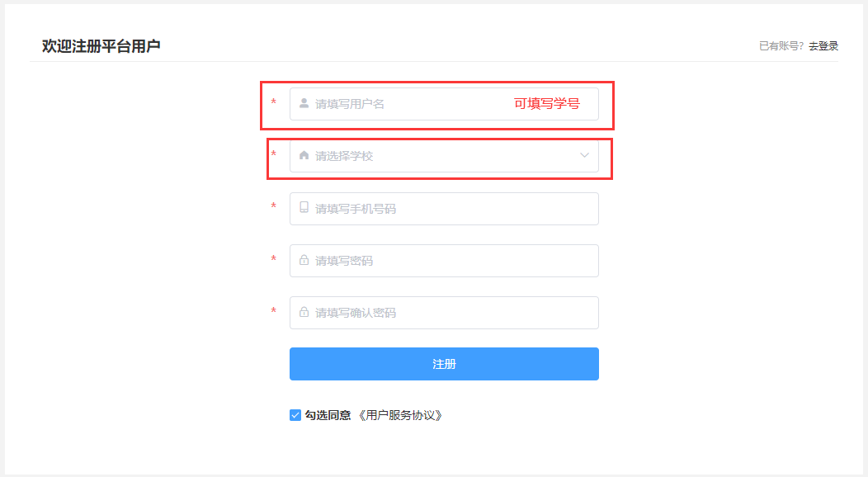Focus the 请填写用户名 username input
This screenshot has height=477, width=868.
(404, 104)
